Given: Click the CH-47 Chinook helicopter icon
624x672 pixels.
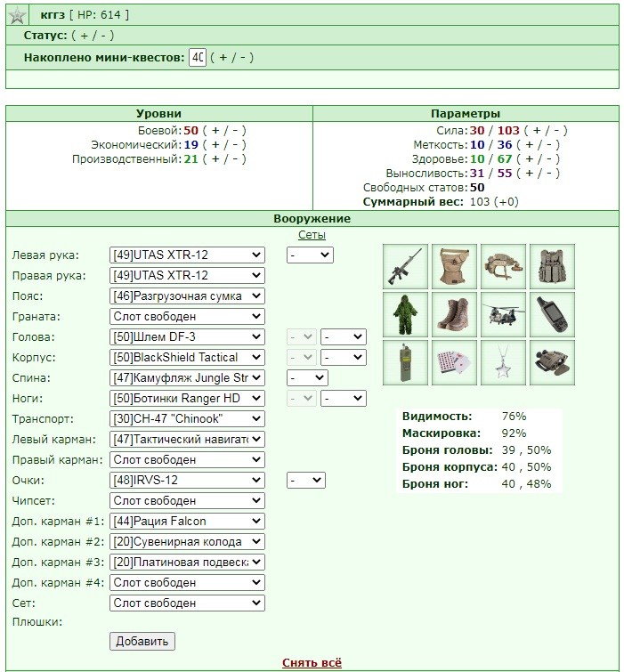Looking at the screenshot, I should (x=503, y=314).
